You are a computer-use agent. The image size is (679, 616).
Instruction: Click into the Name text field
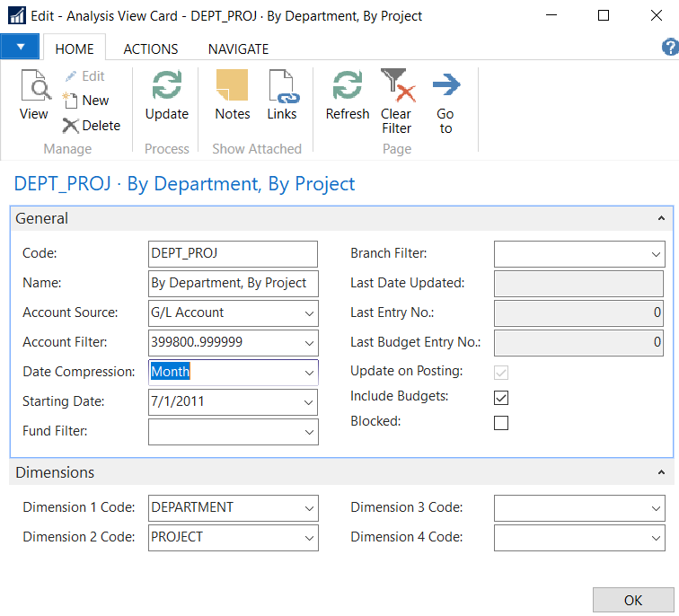click(233, 283)
